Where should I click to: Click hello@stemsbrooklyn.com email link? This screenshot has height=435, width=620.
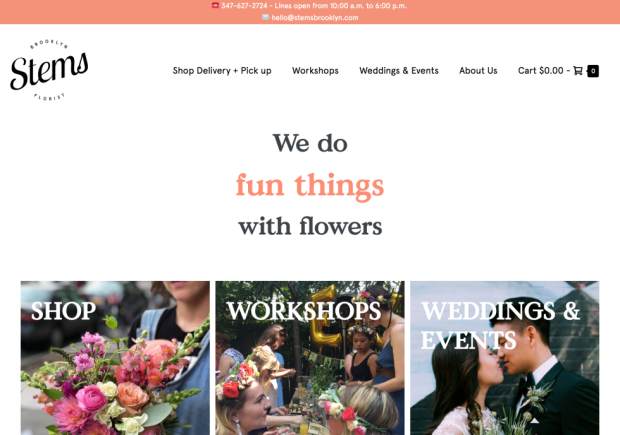click(x=315, y=17)
